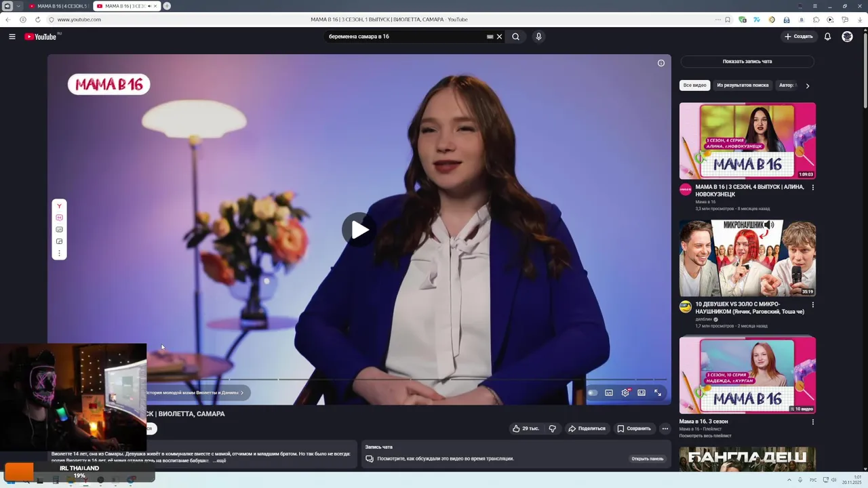Open more actions ellipsis below the video
The image size is (868, 488).
[x=665, y=428]
